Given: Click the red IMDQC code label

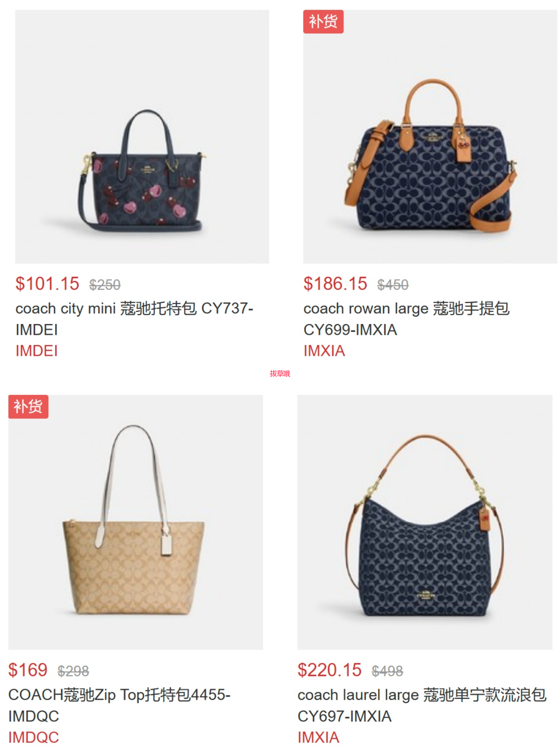Looking at the screenshot, I should pos(34,737).
